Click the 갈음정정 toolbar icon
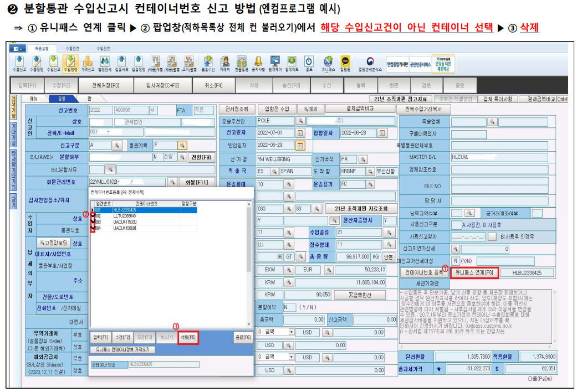This screenshot has height=392, width=577. (139, 63)
